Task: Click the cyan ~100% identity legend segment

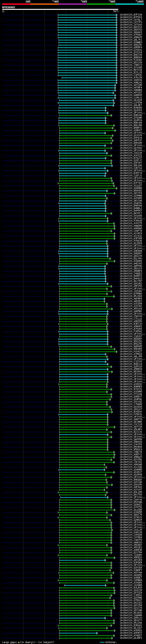Action: [x=130, y=4]
